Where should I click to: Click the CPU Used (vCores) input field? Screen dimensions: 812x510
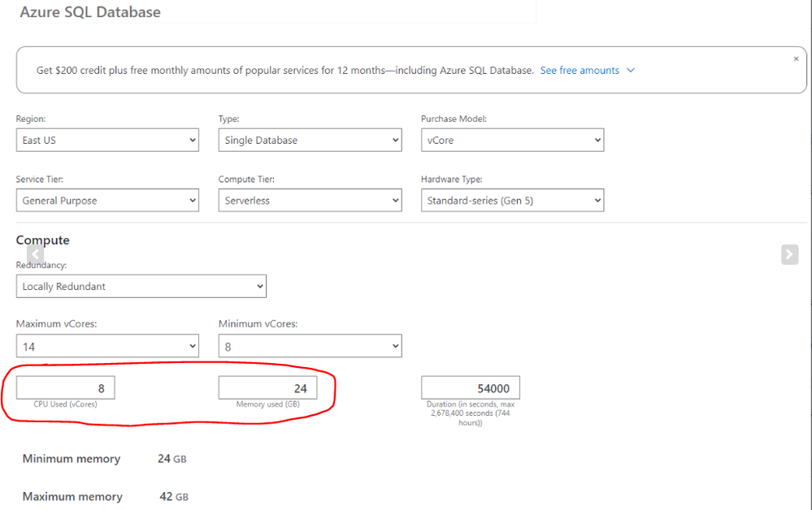65,388
